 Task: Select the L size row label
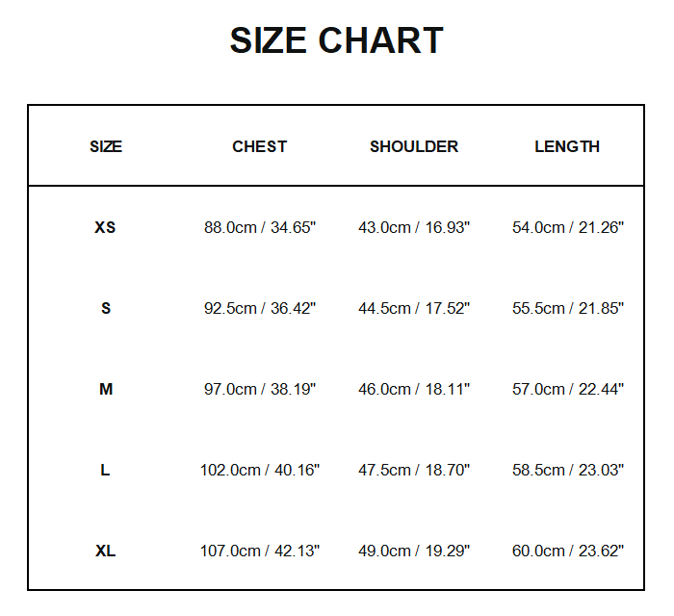(x=105, y=471)
